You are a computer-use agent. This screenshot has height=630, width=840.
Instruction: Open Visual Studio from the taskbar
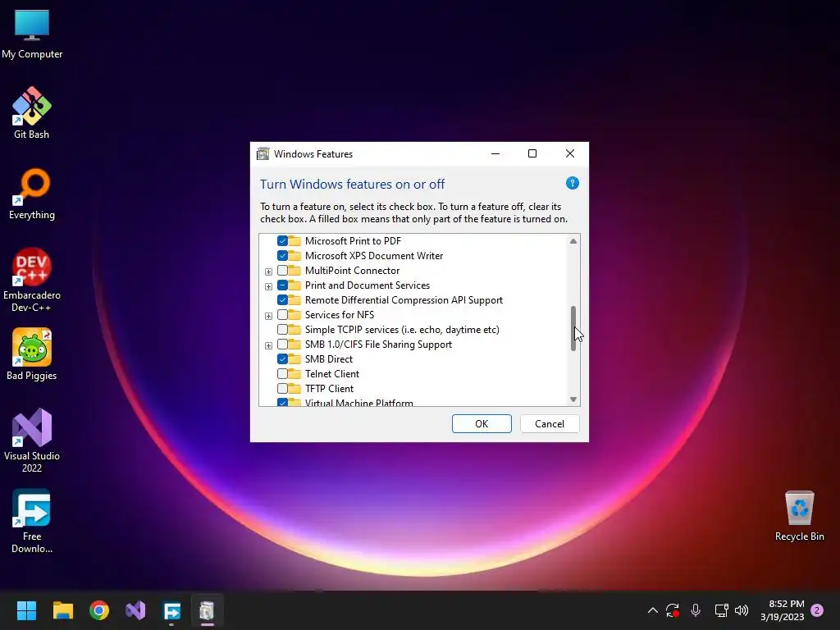coord(135,610)
